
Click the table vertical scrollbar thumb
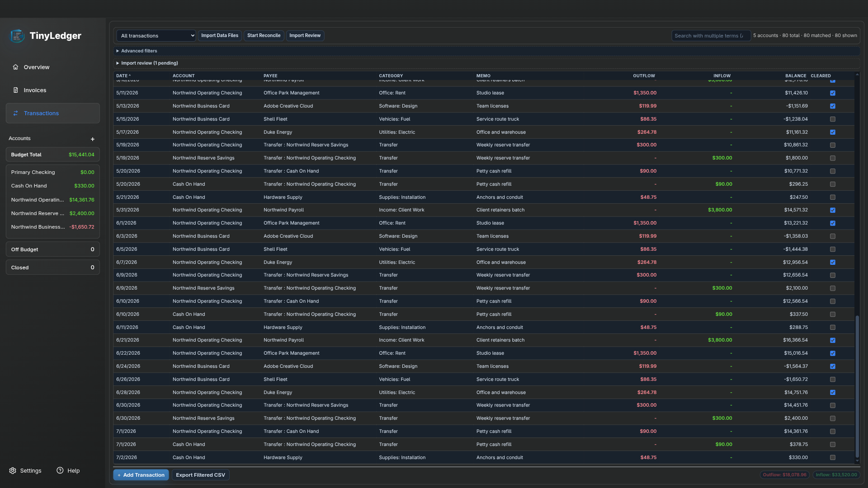(857, 386)
